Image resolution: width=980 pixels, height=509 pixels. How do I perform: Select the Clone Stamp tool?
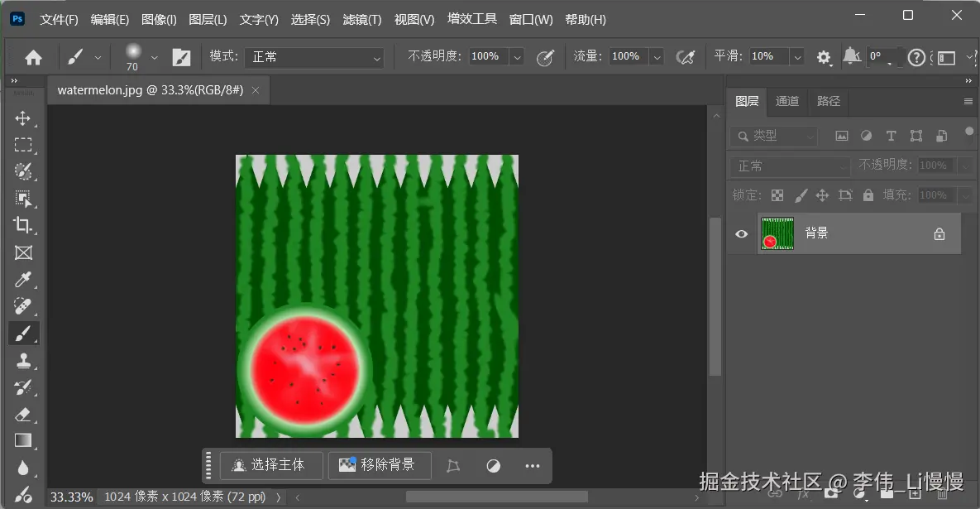pos(23,360)
